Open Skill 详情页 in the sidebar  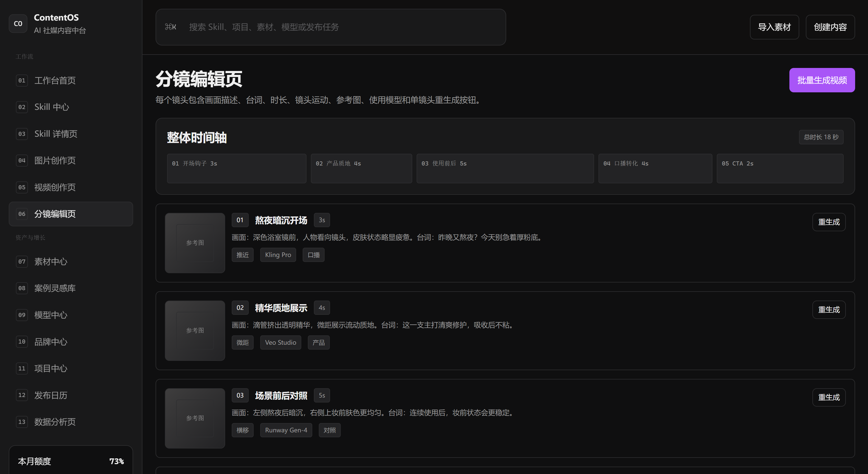pyautogui.click(x=71, y=134)
